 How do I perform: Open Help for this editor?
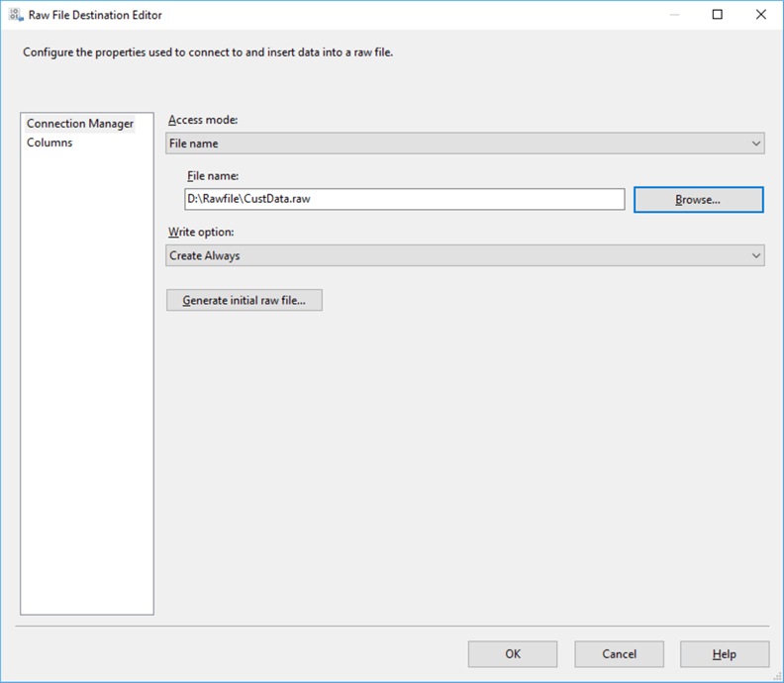point(725,654)
